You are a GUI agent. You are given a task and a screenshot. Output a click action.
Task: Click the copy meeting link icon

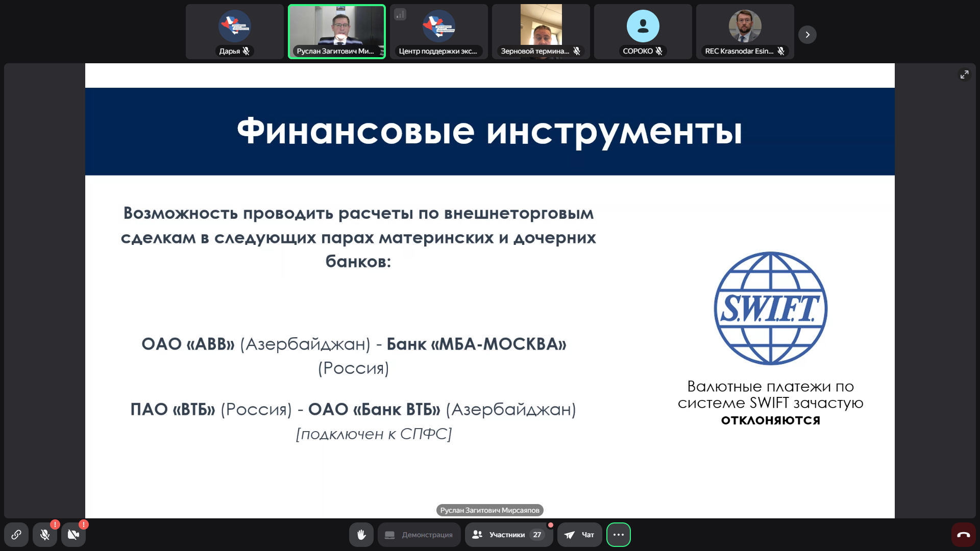pos(16,535)
